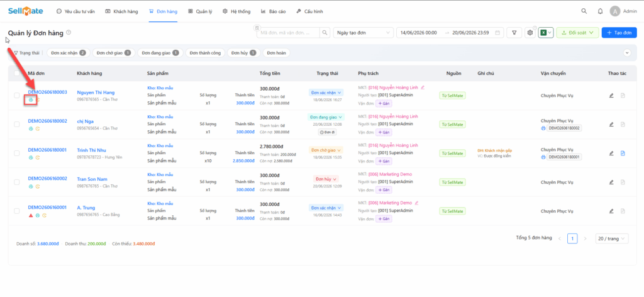
Task: Open the filter funnel icon in toolbar
Action: point(514,33)
